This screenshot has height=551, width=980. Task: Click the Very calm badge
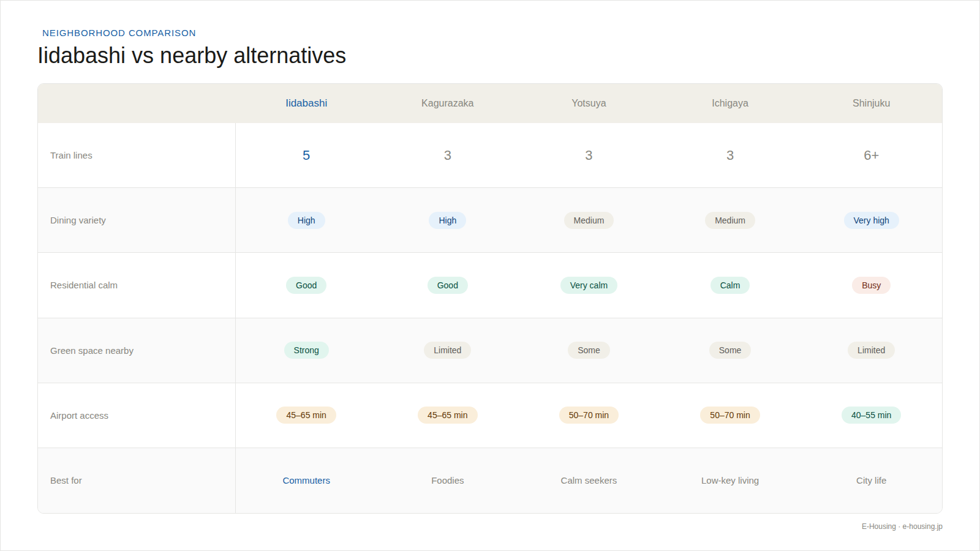click(589, 285)
